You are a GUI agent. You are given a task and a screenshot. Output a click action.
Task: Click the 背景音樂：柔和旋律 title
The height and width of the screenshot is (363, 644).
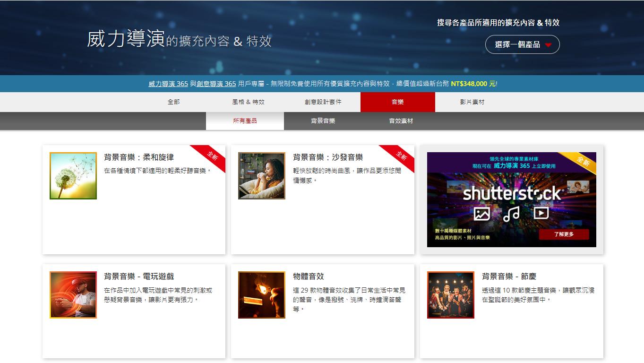(x=139, y=157)
